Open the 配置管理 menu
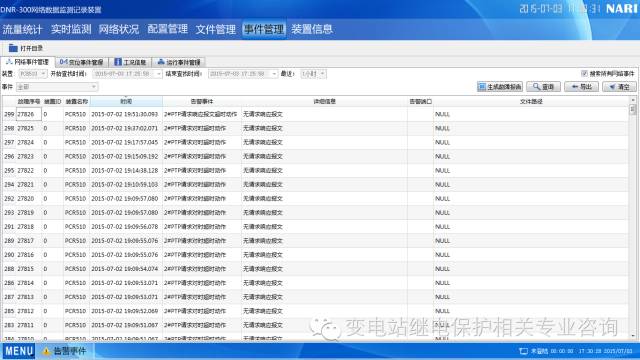Image resolution: width=640 pixels, height=360 pixels. 167,29
